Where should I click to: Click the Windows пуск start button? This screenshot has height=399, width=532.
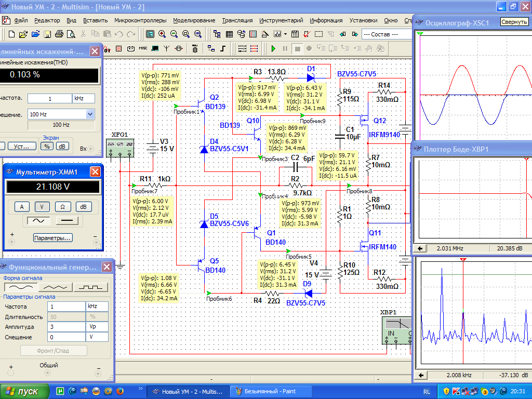[x=24, y=391]
